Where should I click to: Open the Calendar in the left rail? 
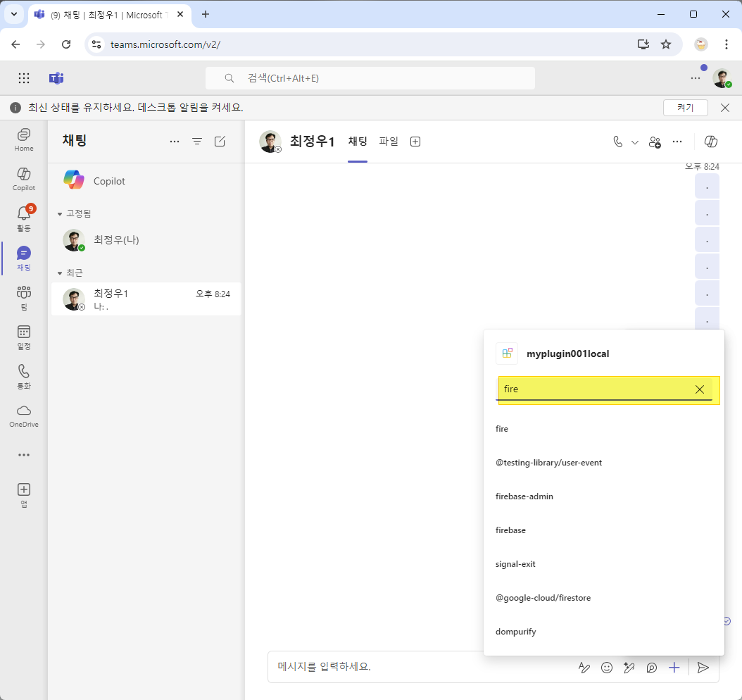pos(24,337)
